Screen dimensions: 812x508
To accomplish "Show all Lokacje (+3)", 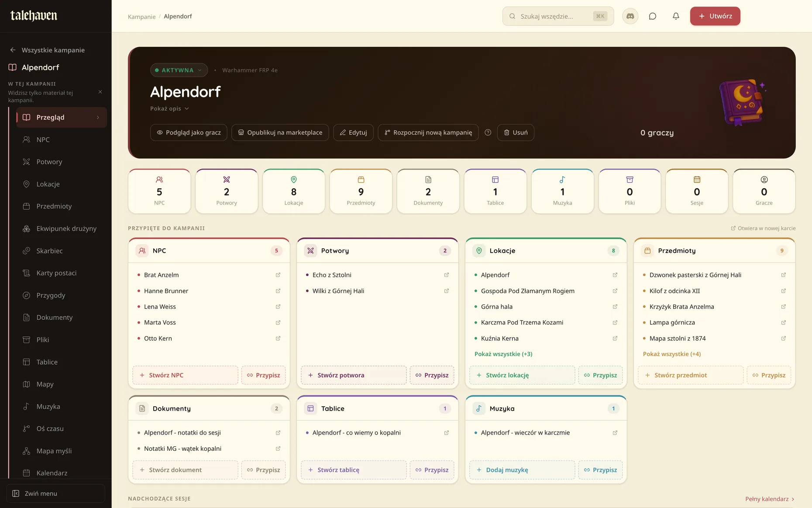I will point(503,354).
